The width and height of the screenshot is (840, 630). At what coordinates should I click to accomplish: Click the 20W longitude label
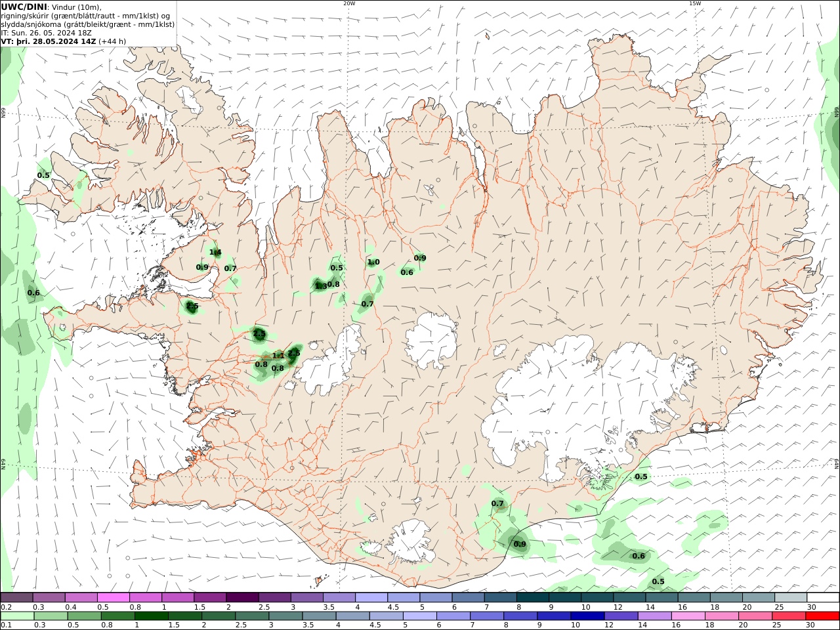(x=349, y=3)
